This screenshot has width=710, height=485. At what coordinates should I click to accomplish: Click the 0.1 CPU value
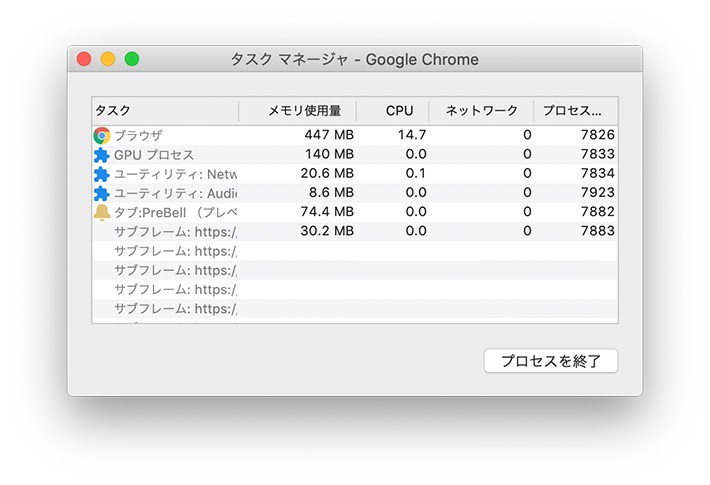[416, 173]
